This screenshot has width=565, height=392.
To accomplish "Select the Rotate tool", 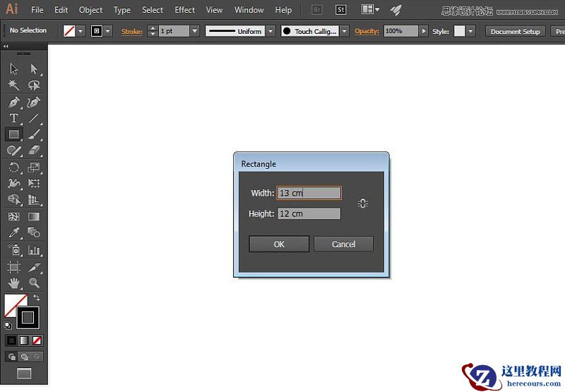I will tap(13, 167).
